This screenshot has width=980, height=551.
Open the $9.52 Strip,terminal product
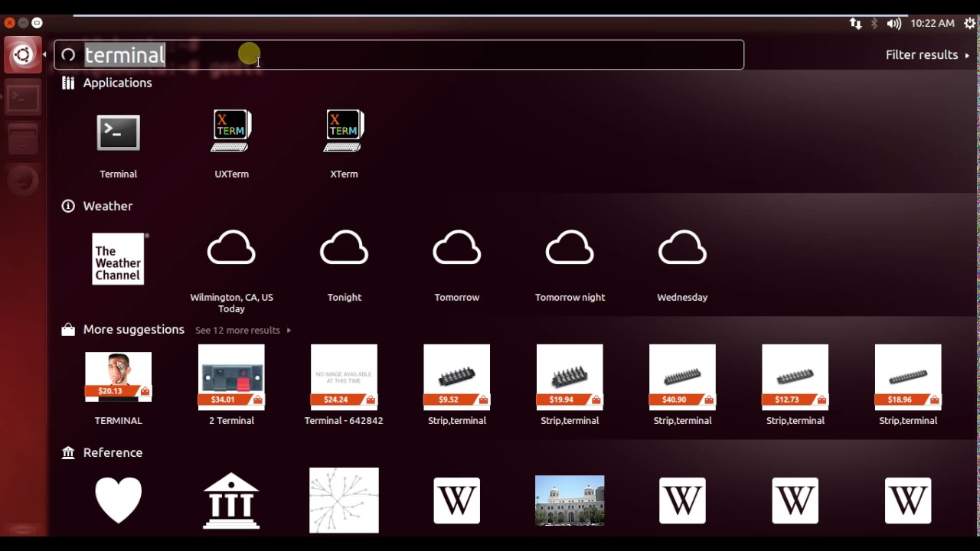tap(457, 376)
